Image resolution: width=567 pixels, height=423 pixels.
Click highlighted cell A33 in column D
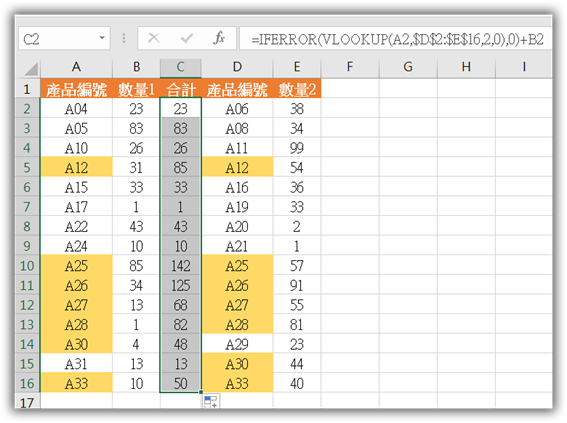point(237,383)
